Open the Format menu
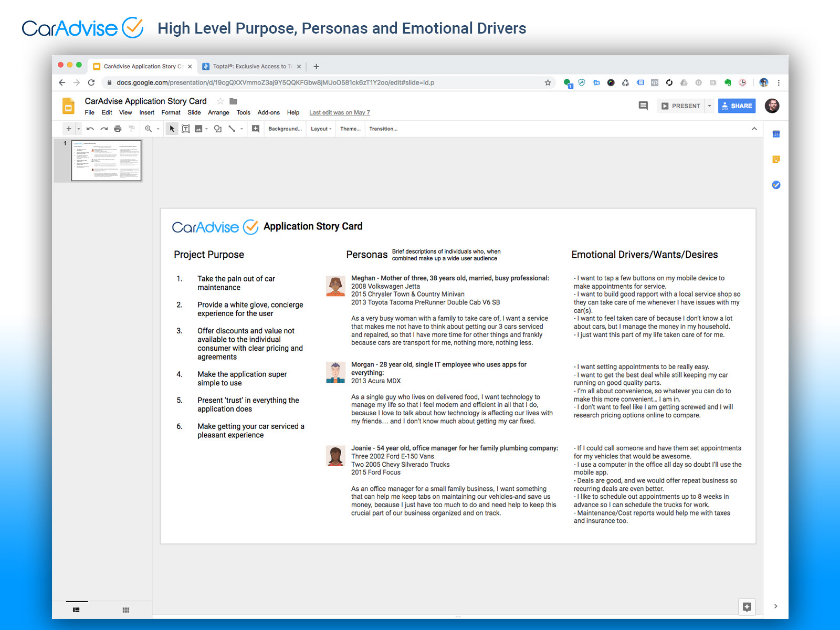Screen dimensions: 840x630 171,112
